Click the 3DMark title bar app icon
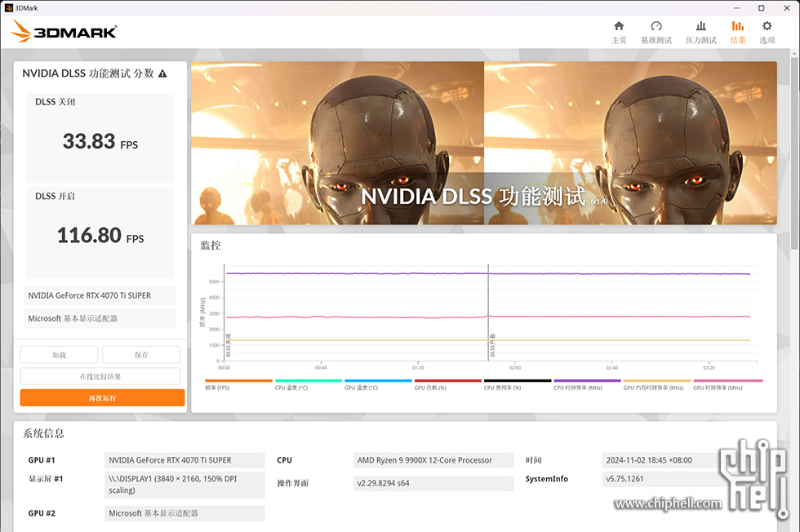The width and height of the screenshot is (800, 532). [x=9, y=7]
